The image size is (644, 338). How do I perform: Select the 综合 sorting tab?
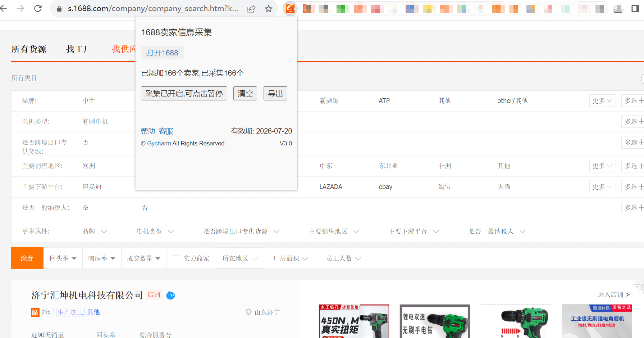(27, 258)
